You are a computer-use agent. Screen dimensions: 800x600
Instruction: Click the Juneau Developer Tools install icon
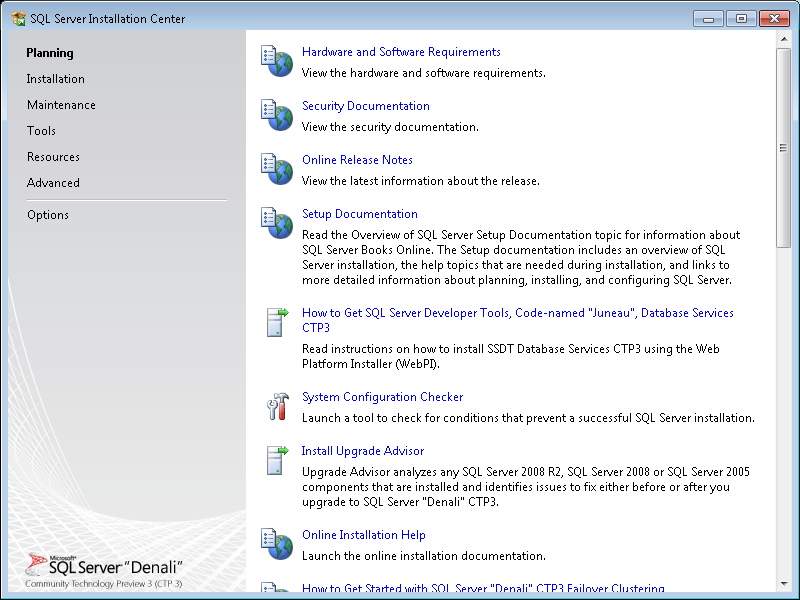pos(278,322)
